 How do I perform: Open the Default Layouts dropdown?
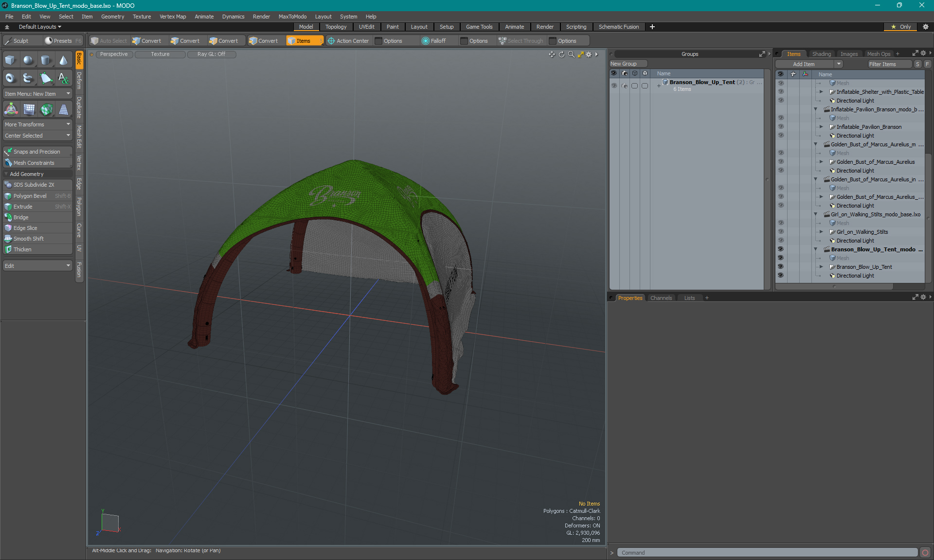pos(40,27)
